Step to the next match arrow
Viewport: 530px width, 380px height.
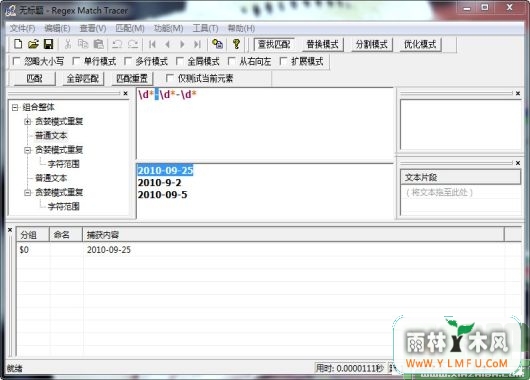[182, 44]
